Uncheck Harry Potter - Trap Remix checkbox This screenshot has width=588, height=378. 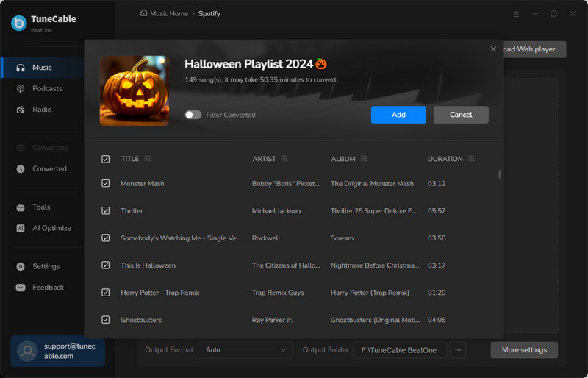pyautogui.click(x=106, y=293)
